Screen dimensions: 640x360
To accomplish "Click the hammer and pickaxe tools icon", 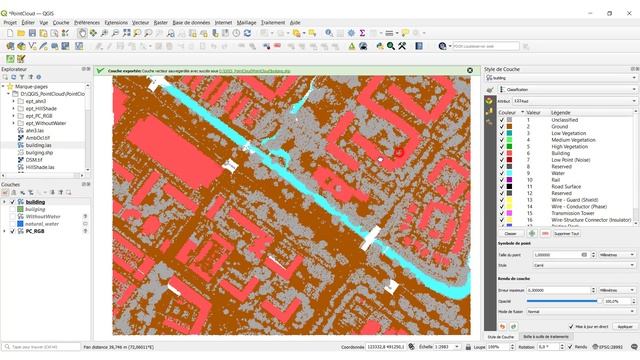I will click(402, 46).
